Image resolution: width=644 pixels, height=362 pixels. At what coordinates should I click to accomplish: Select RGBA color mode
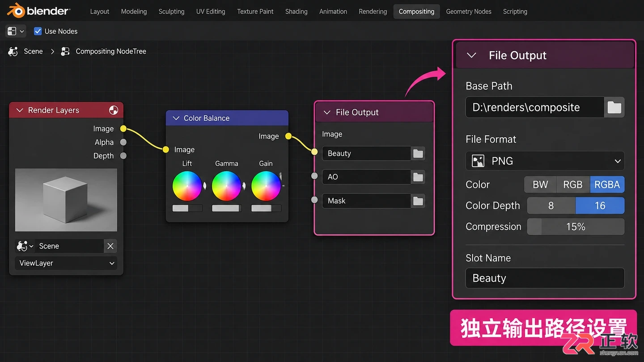coord(607,185)
